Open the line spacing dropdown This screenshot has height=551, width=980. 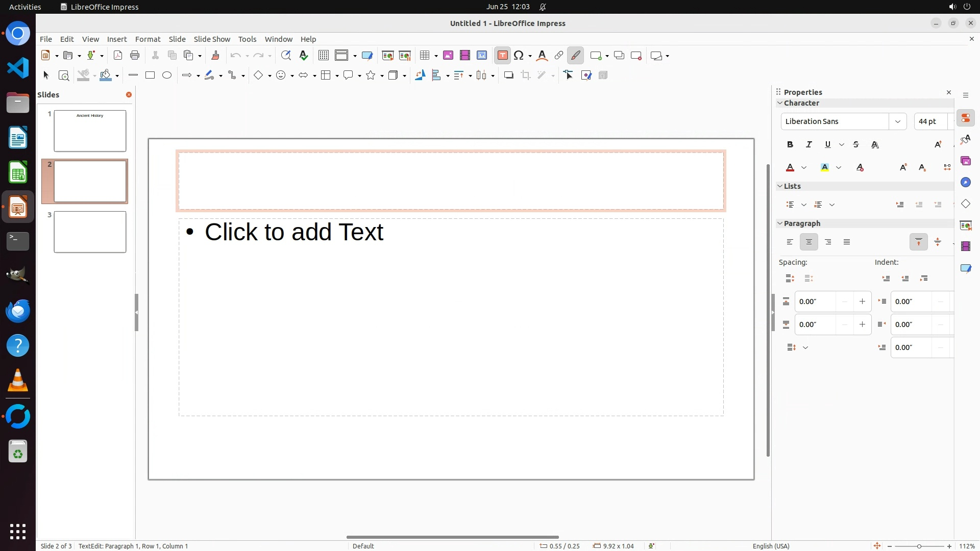(x=805, y=348)
